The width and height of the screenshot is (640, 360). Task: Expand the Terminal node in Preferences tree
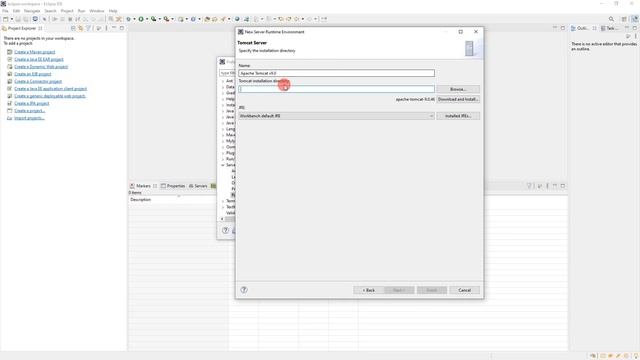tap(223, 201)
